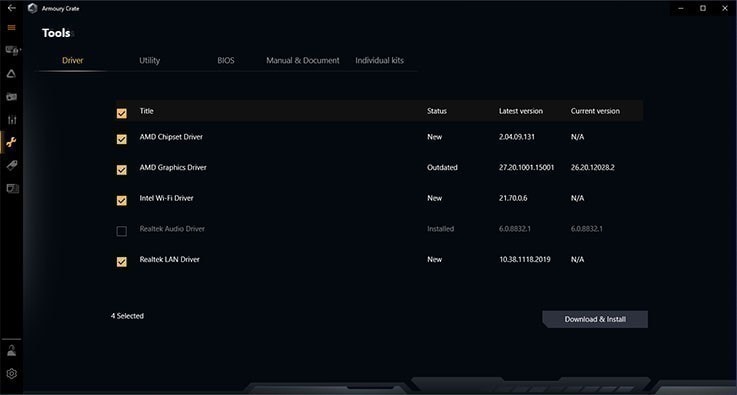Open the Manual & Document tab

(x=303, y=60)
